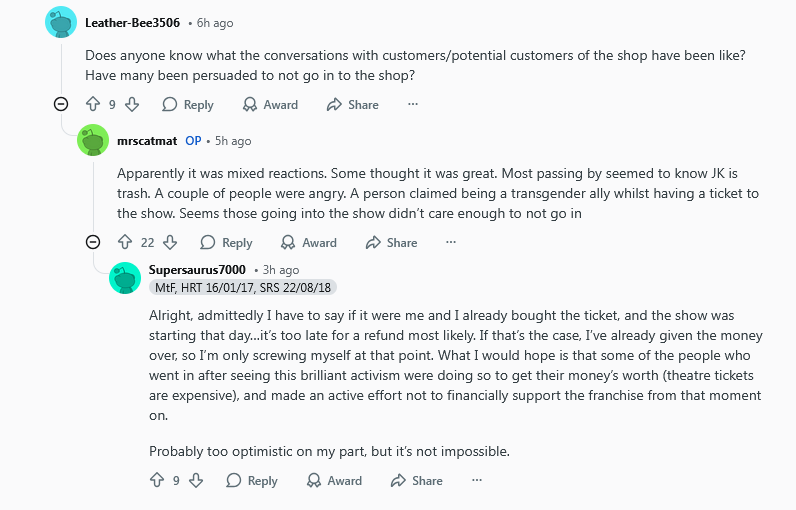
Task: Upvote Supersaurus7000's comment
Action: (x=157, y=481)
